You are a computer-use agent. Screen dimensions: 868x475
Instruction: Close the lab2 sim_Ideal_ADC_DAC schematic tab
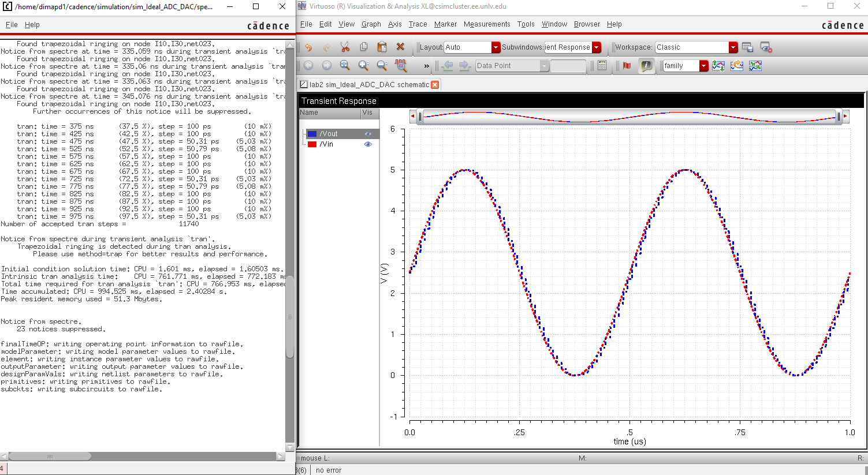[x=435, y=85]
